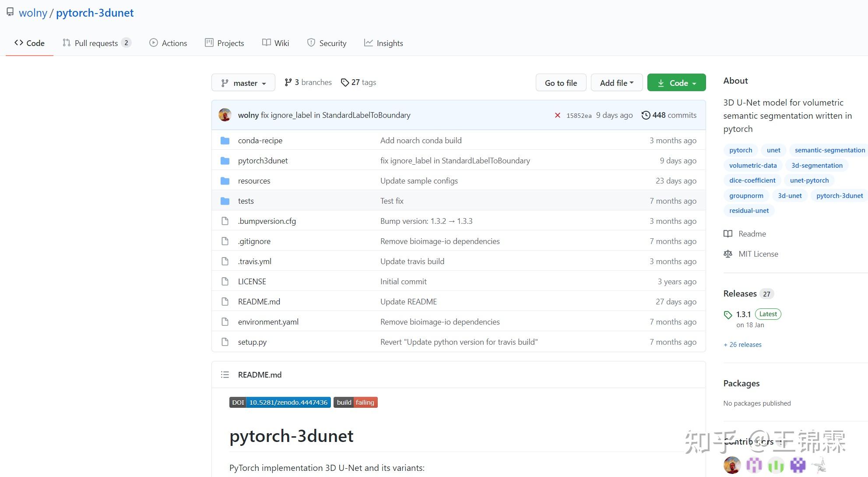Click the 1.3.1 release tag icon
Image resolution: width=868 pixels, height=477 pixels.
pos(728,314)
